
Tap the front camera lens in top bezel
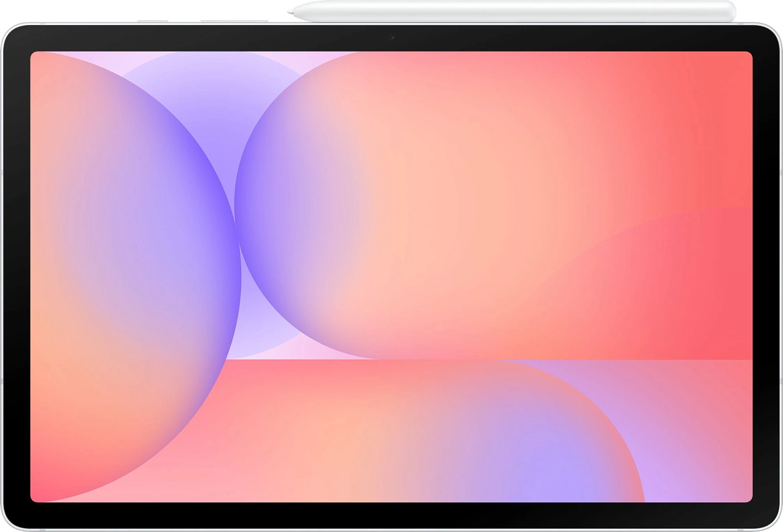[391, 37]
